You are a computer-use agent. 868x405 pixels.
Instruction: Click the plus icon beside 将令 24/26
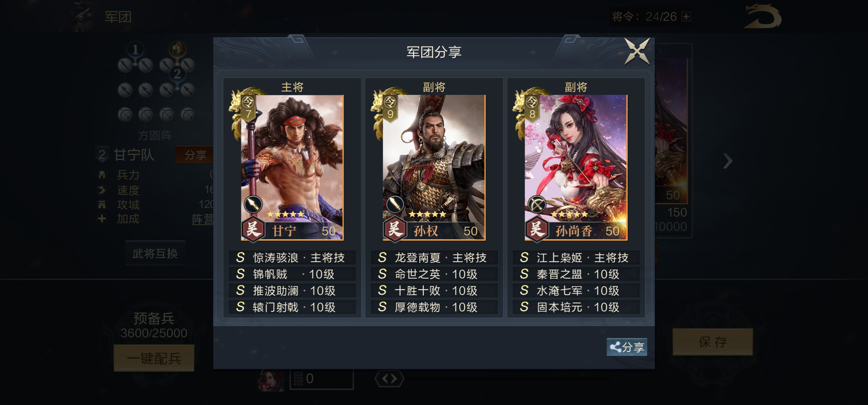point(686,16)
